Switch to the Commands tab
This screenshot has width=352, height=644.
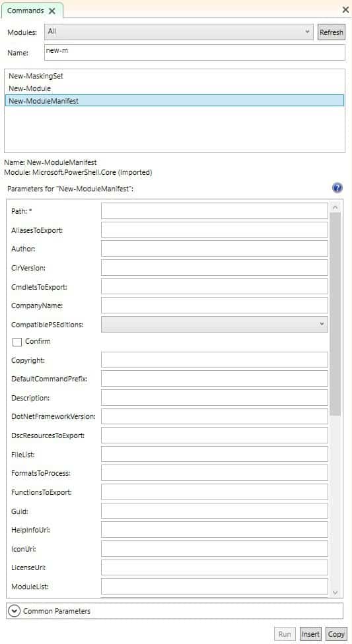pos(26,11)
